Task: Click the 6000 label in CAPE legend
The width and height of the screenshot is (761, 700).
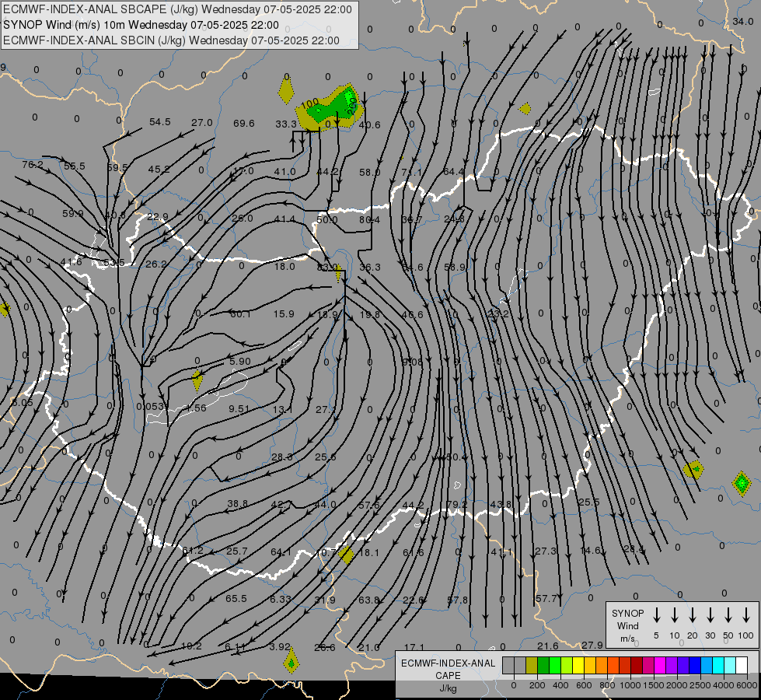Action: tap(748, 685)
